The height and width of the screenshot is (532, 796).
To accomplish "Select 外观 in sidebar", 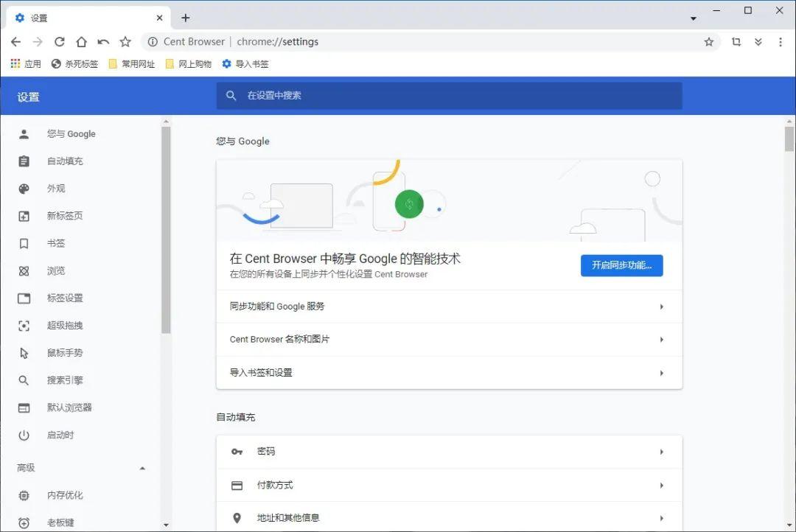I will (x=56, y=189).
